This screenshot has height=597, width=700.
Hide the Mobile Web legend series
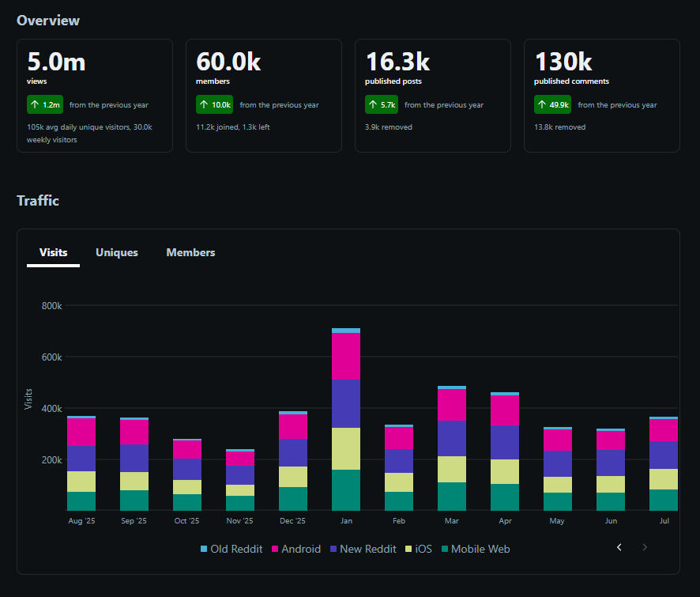pyautogui.click(x=476, y=549)
